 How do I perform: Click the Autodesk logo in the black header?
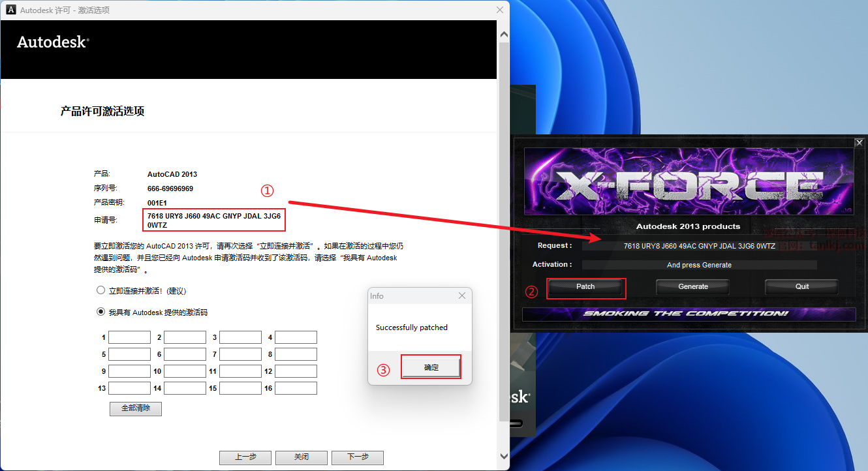(x=53, y=42)
